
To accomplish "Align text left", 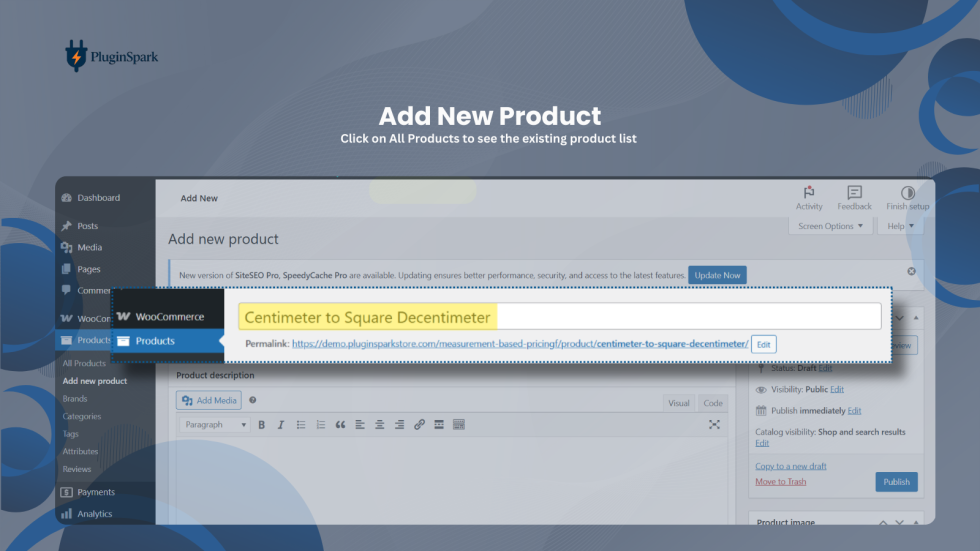I will point(360,425).
